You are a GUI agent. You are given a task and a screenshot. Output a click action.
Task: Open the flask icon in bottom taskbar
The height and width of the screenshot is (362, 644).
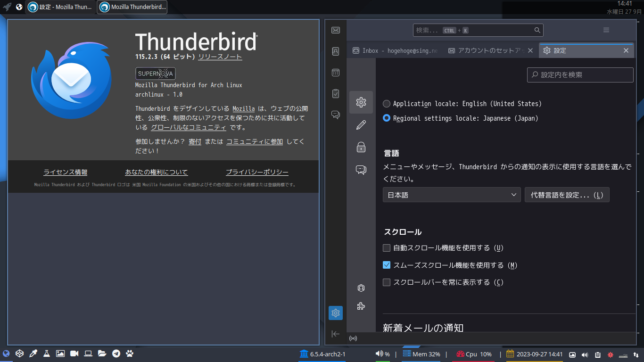(x=47, y=354)
